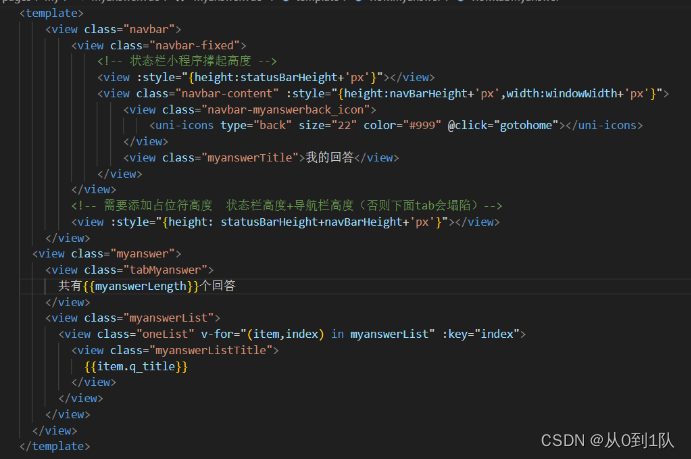This screenshot has width=691, height=459.
Task: Click the closing </uni-icons> tag
Action: [605, 126]
